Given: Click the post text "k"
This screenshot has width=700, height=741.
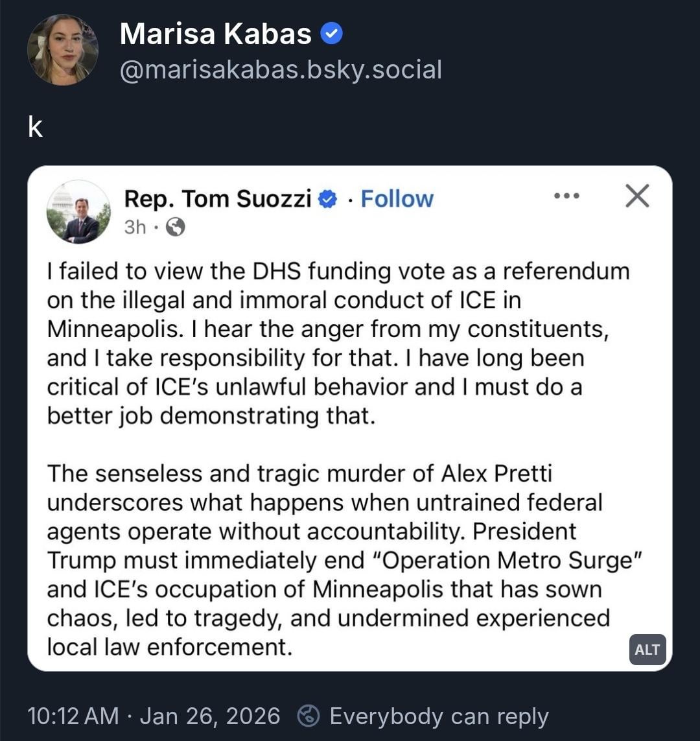Looking at the screenshot, I should (x=36, y=128).
